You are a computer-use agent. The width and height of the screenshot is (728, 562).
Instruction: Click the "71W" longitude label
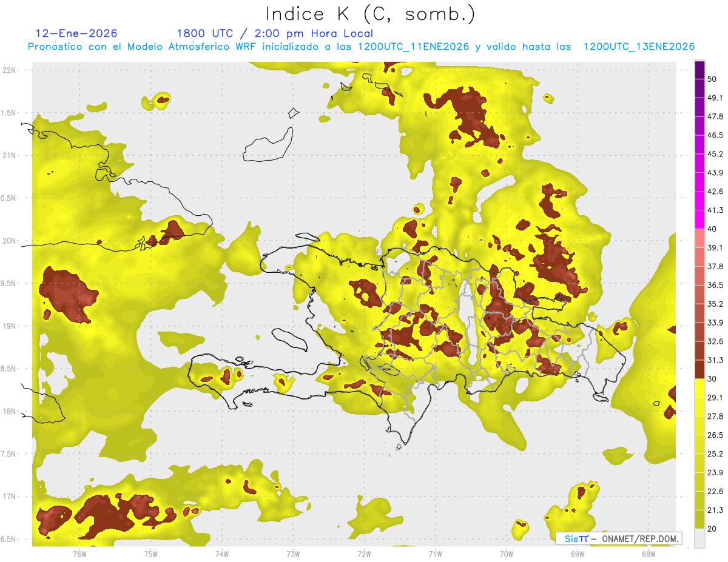tap(435, 554)
